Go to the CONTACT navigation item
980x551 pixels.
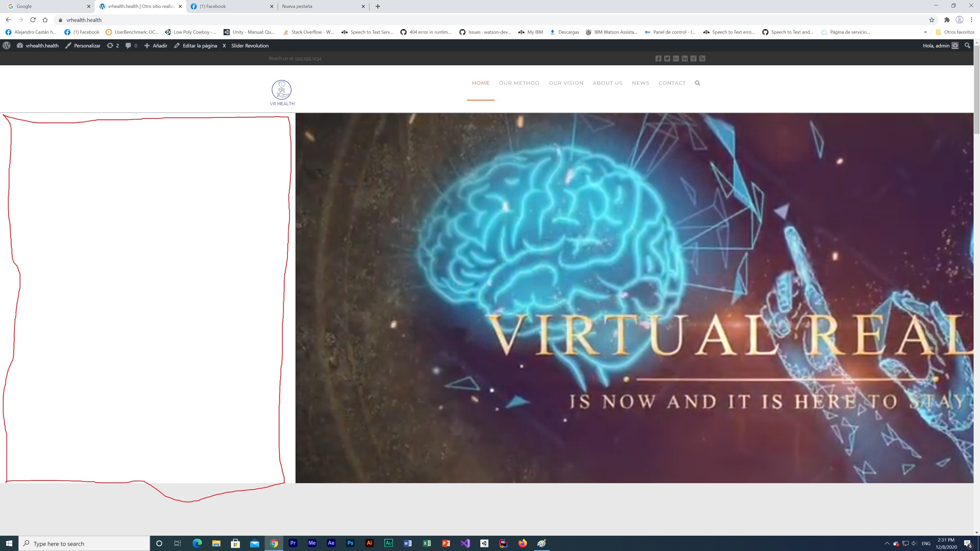(x=672, y=83)
